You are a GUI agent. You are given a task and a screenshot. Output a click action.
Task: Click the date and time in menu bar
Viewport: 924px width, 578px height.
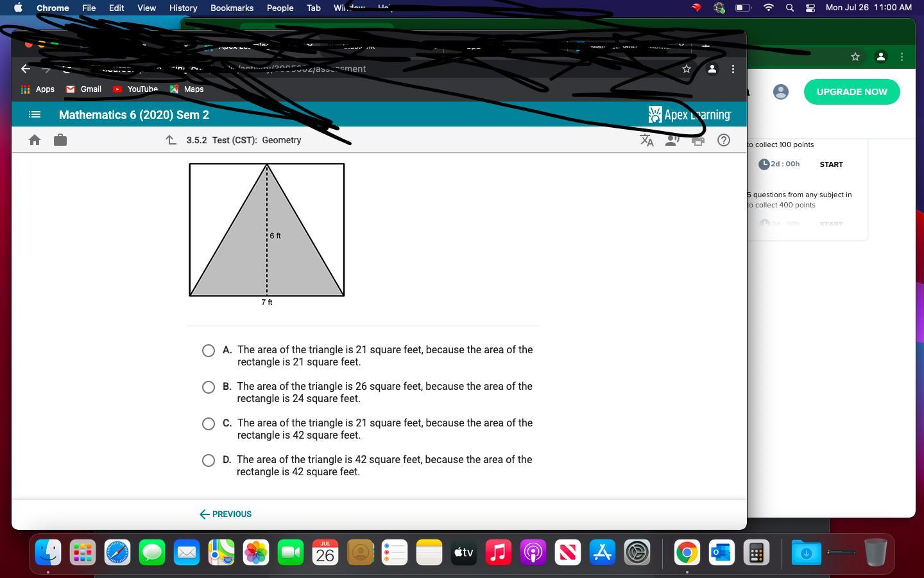pyautogui.click(x=868, y=8)
